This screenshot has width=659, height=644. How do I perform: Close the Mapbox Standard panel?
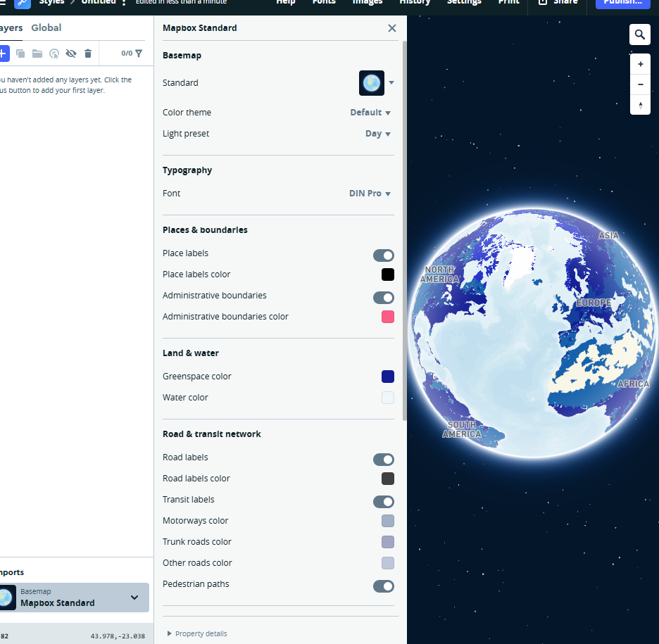[x=392, y=28]
